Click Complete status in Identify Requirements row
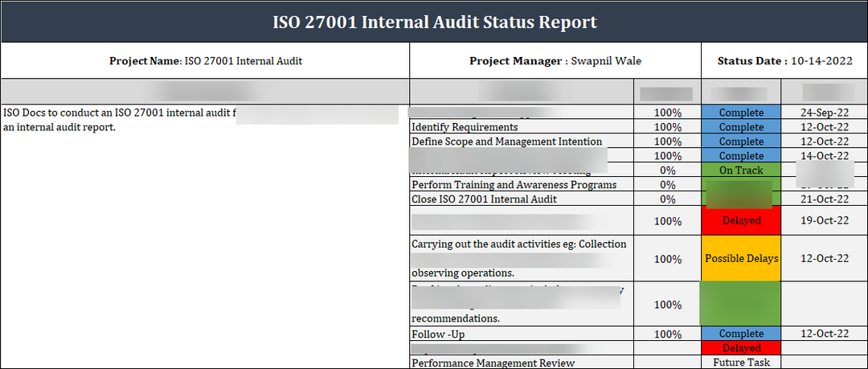 tap(741, 127)
